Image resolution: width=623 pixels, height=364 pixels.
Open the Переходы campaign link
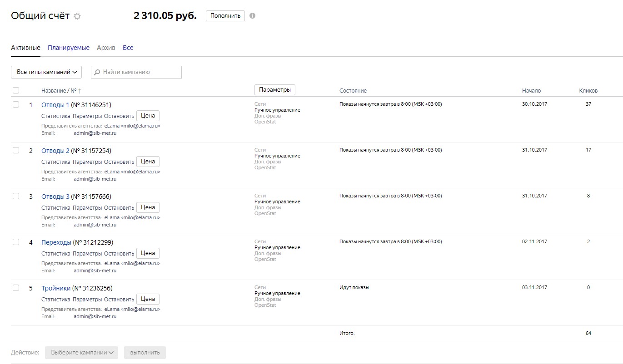point(56,242)
